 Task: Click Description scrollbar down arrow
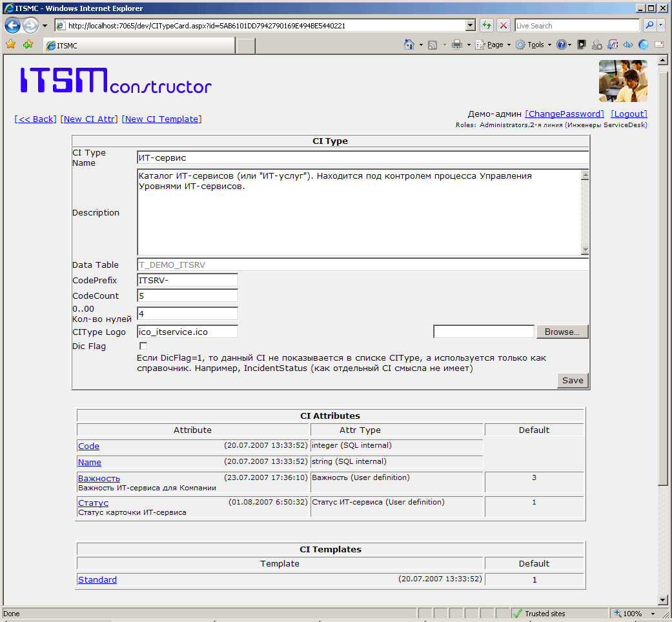(x=585, y=250)
